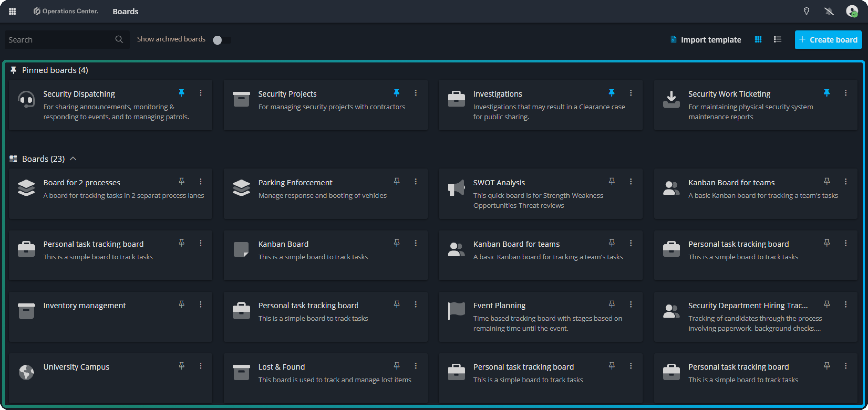Pin the SWOT Analysis board

(612, 181)
